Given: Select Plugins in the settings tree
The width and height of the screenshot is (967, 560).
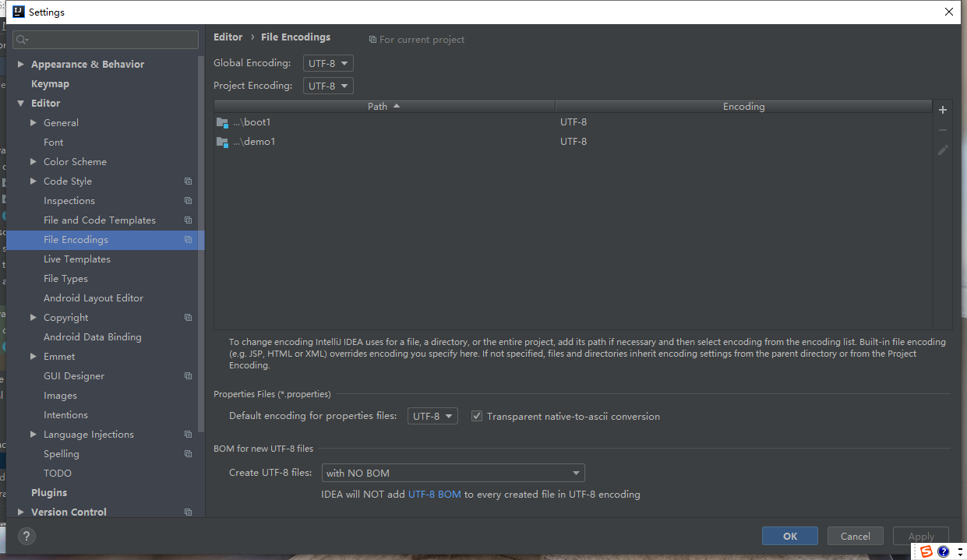Looking at the screenshot, I should coord(49,493).
